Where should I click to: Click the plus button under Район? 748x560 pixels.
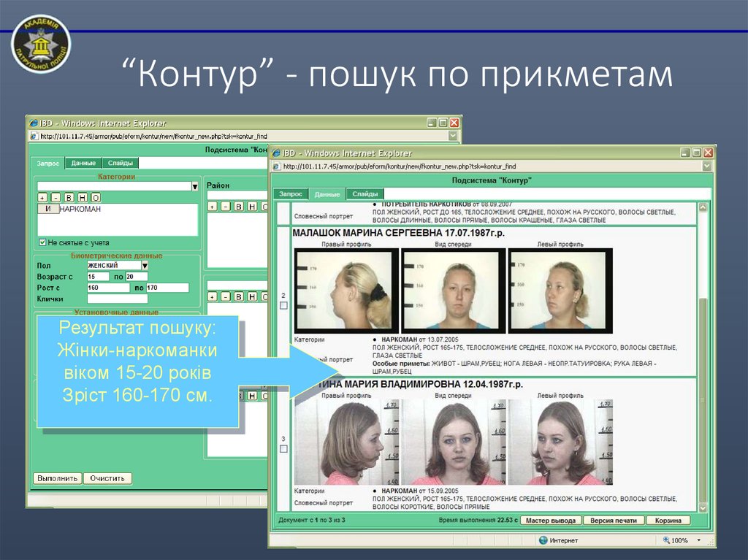click(x=213, y=207)
